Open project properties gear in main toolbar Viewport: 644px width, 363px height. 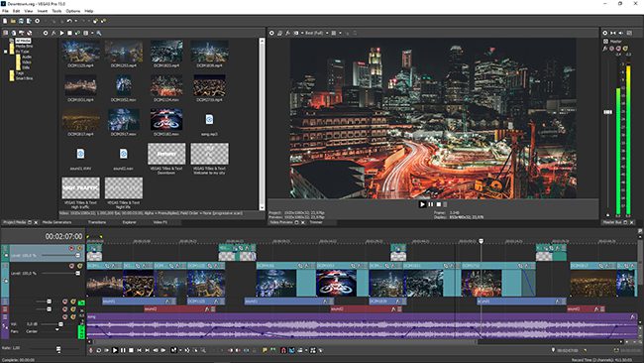click(x=37, y=21)
